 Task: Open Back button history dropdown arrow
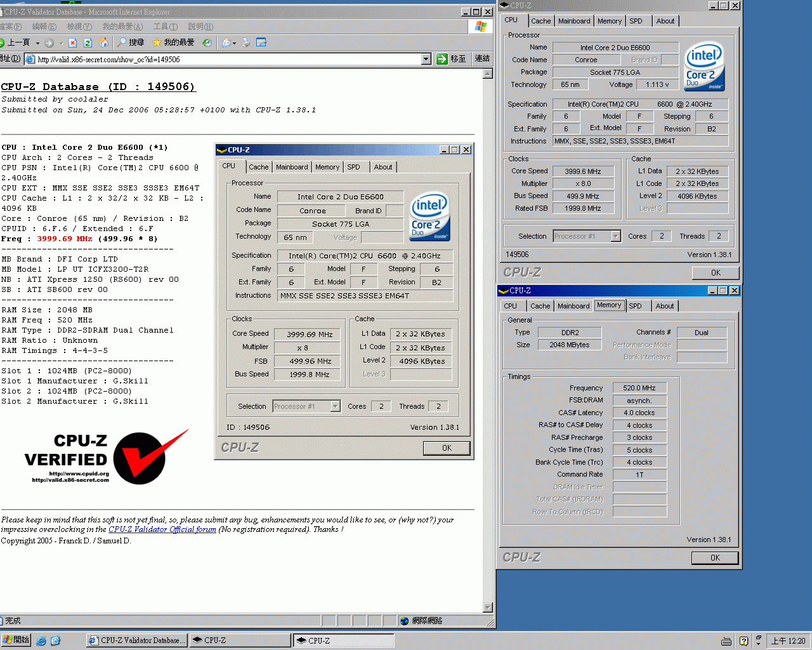pos(37,43)
